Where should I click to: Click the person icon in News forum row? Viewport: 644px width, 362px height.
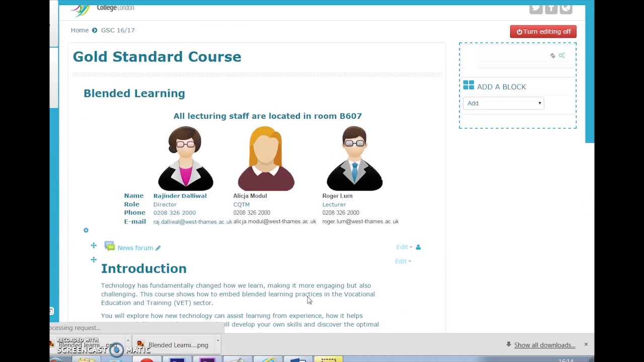[x=418, y=247]
